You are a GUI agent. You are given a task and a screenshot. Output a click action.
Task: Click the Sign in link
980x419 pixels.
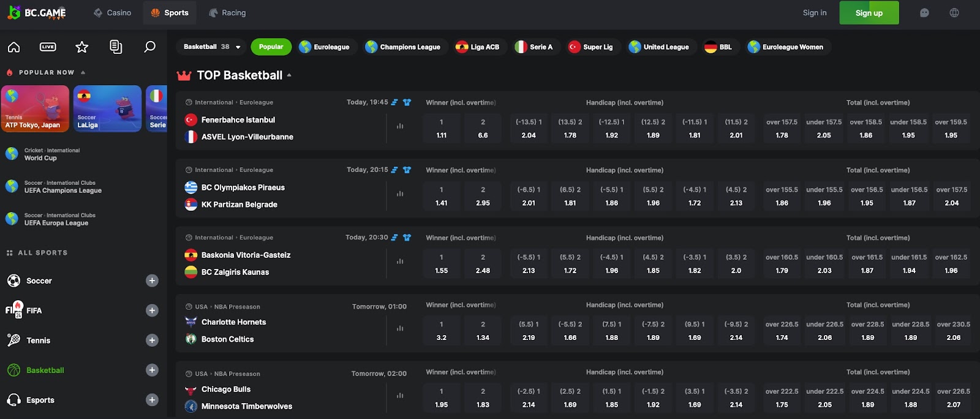[814, 13]
